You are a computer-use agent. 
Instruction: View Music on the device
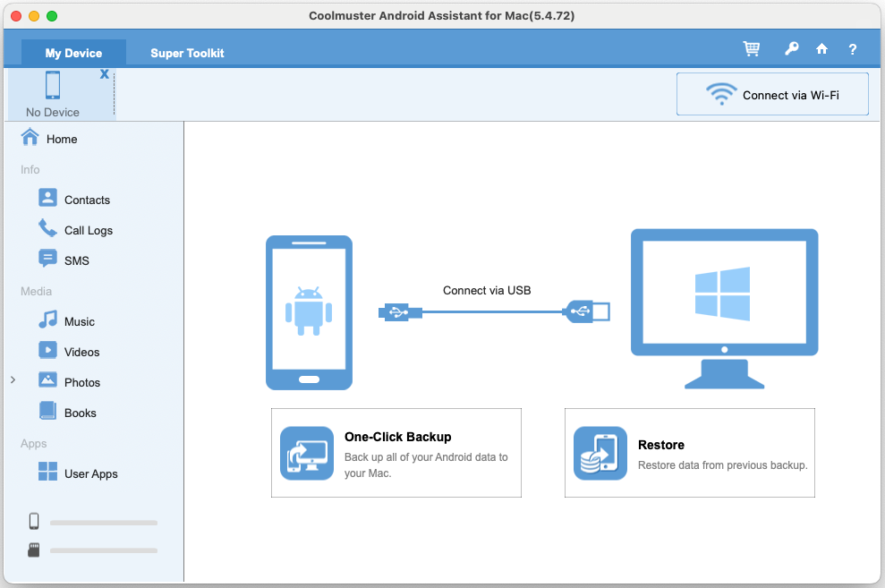[x=79, y=320]
